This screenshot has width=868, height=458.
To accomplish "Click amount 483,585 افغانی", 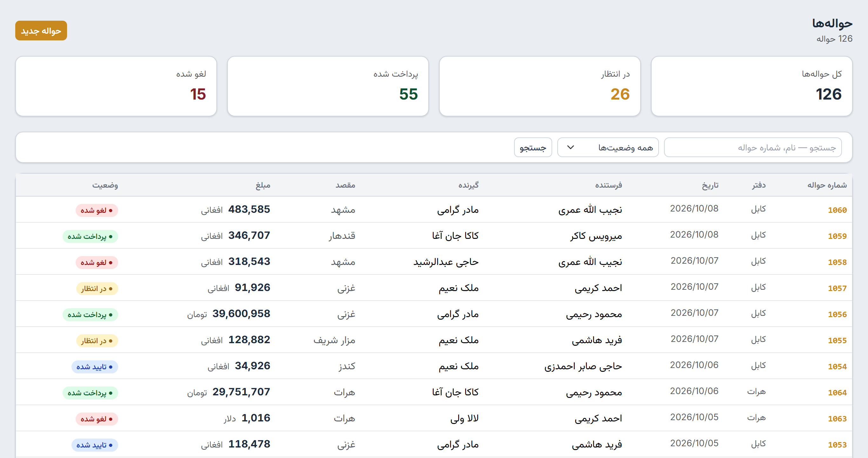I will pyautogui.click(x=235, y=210).
